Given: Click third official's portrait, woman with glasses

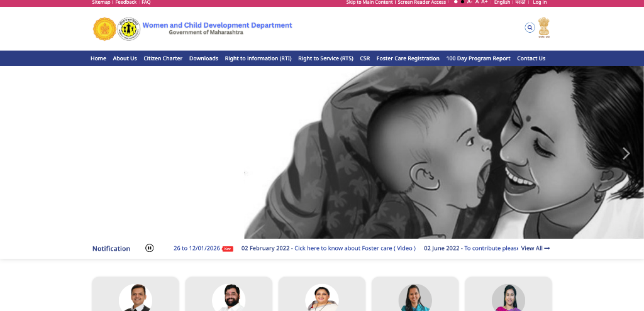Looking at the screenshot, I should pyautogui.click(x=321, y=297).
